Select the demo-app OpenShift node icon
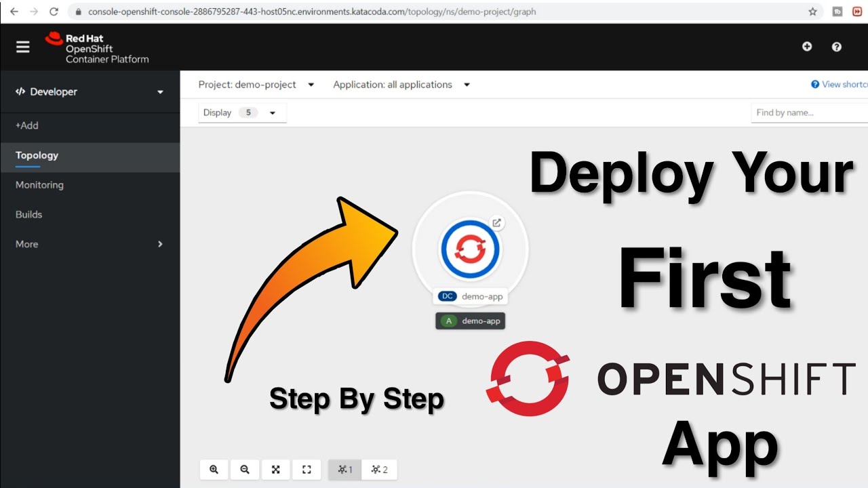The height and width of the screenshot is (488, 868). point(470,249)
